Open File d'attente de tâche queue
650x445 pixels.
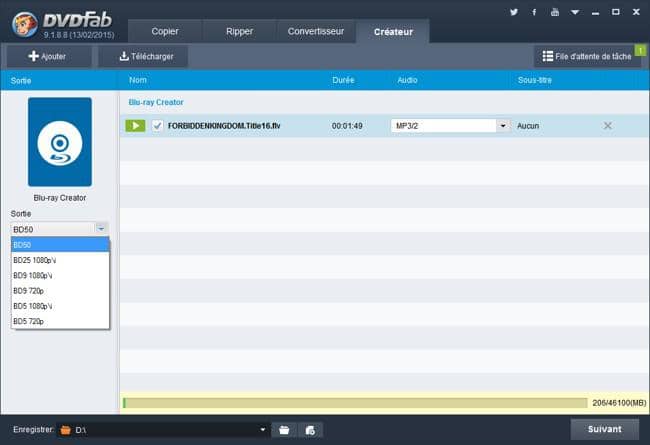[x=587, y=56]
